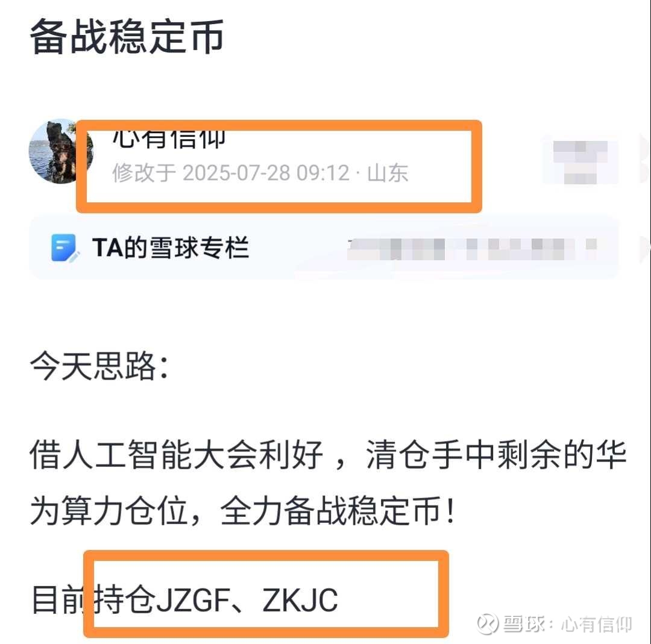This screenshot has height=644, width=651.
Task: Click the phrase 全力备战稳定币!
Action: click(338, 511)
